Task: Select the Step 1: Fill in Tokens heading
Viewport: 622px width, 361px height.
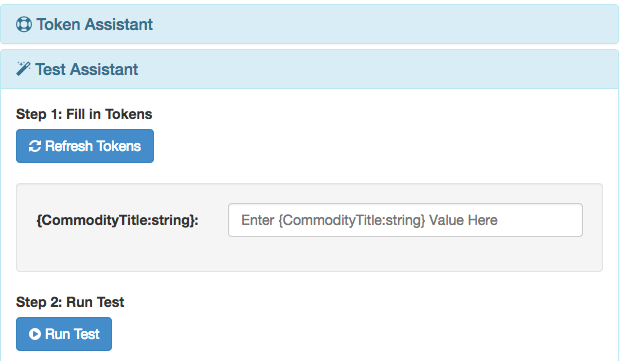Action: 84,114
